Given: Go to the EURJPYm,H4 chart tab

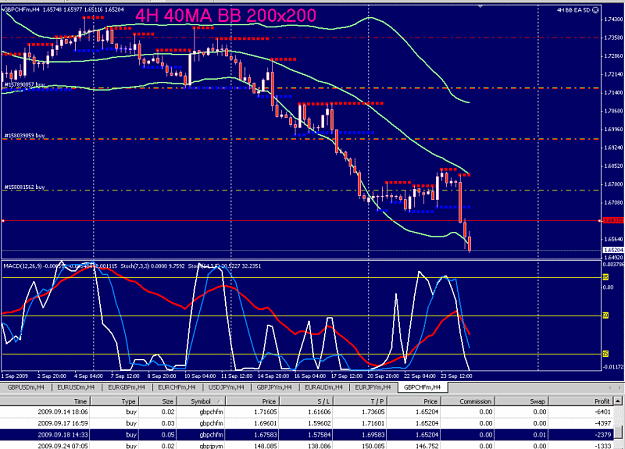Looking at the screenshot, I should [x=373, y=387].
